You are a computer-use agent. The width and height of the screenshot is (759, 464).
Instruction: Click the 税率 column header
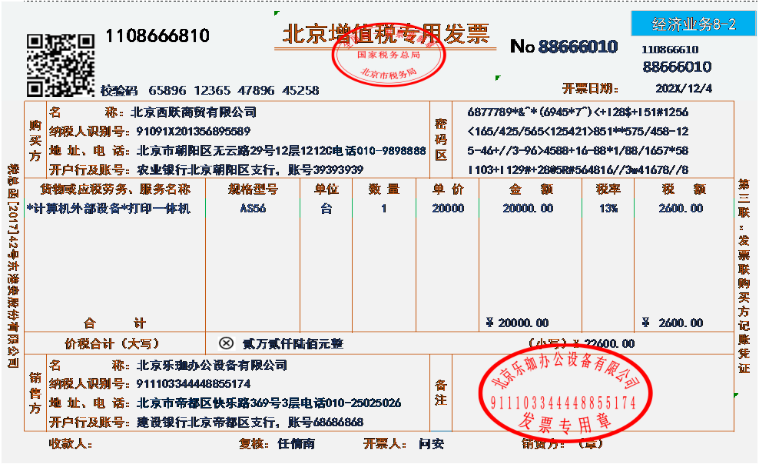[608, 189]
